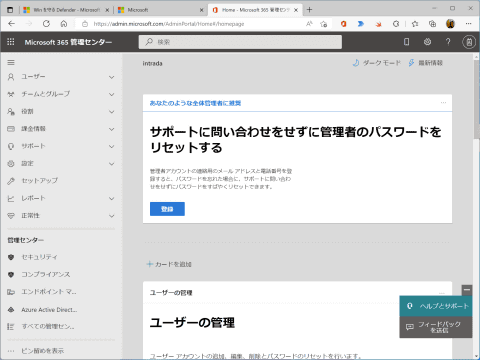The height and width of the screenshot is (360, 480).
Task: Open the password reset card ellipsis menu
Action: click(x=443, y=103)
